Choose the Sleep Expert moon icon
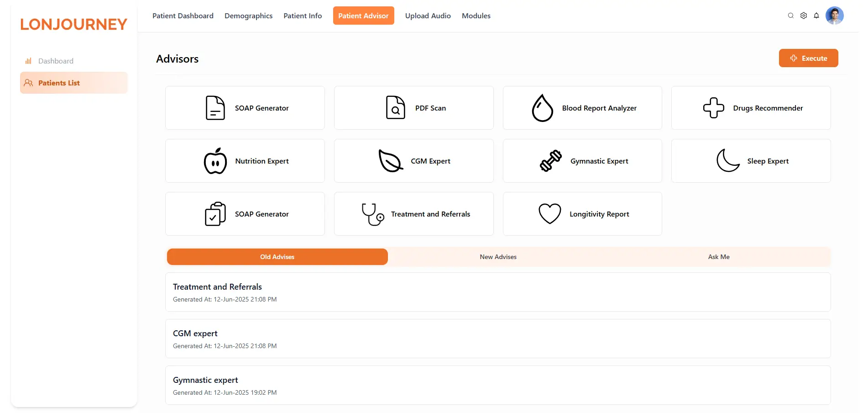Image resolution: width=868 pixels, height=413 pixels. (728, 161)
